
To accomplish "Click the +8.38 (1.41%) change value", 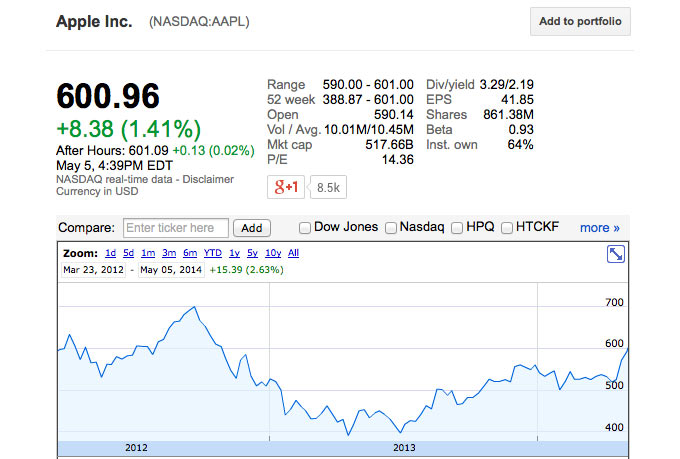I will [128, 129].
